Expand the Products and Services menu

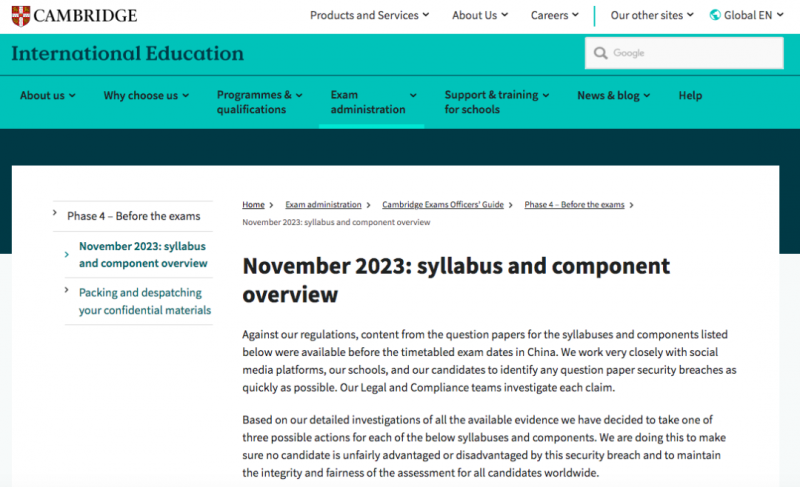369,15
